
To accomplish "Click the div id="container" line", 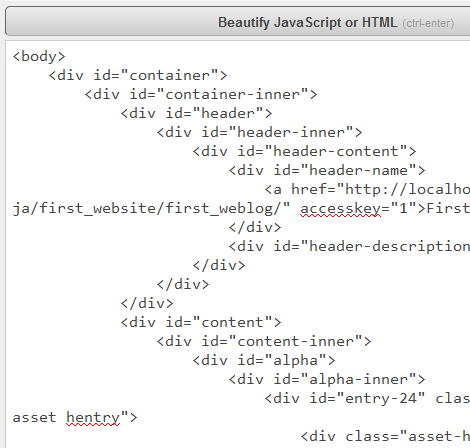I will pos(138,75).
